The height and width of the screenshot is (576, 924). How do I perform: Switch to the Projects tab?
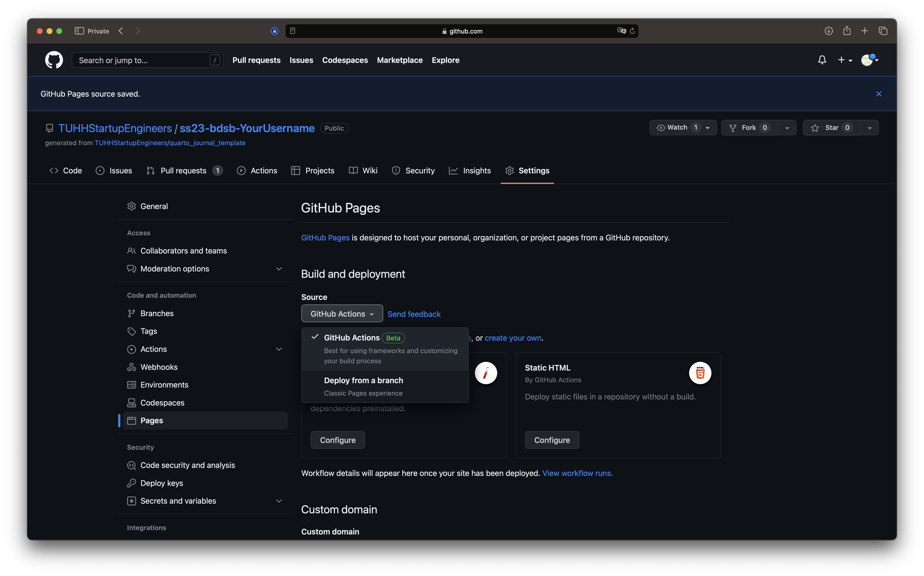(x=313, y=170)
